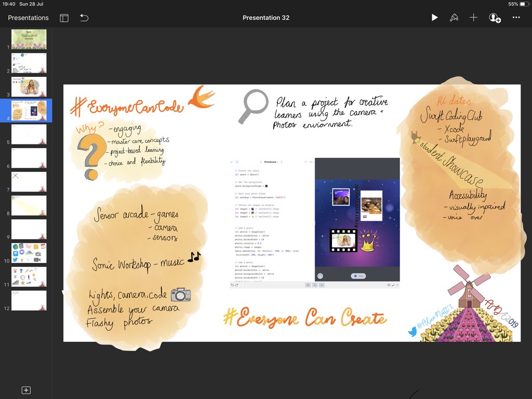Screen dimensions: 532x399
Task: Invite collaborators with the person icon
Action: coord(494,17)
